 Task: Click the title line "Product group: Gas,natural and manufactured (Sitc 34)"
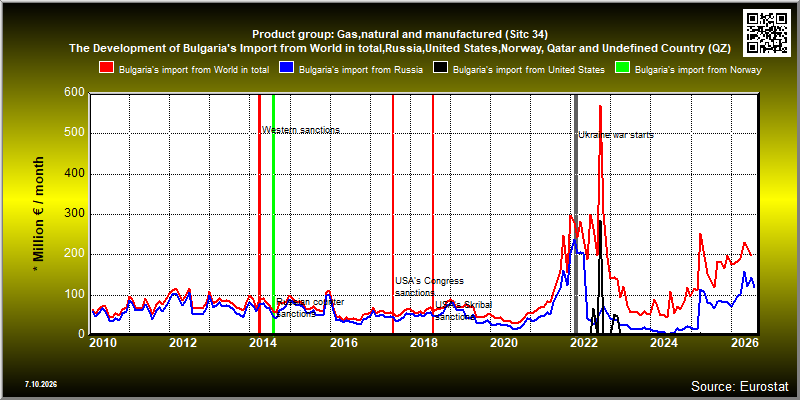(400, 35)
